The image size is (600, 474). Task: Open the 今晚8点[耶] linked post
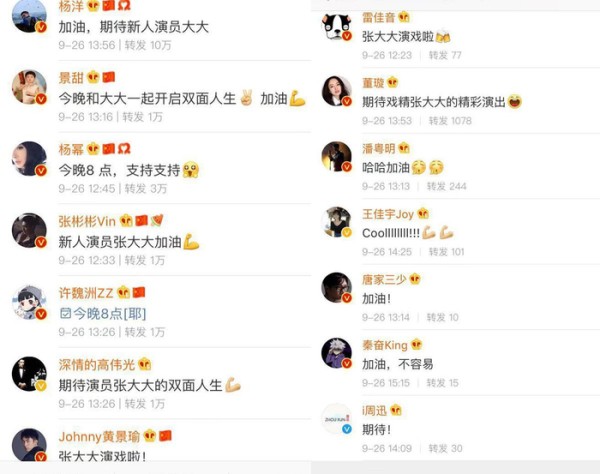pyautogui.click(x=103, y=314)
